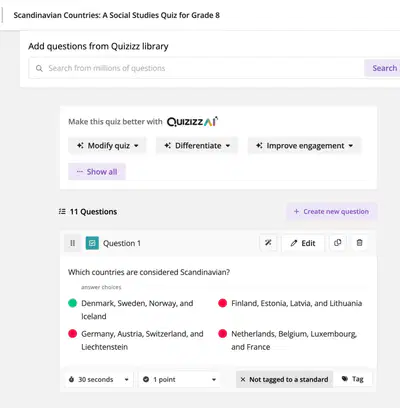Click the magic wand AI enhance icon
This screenshot has height=408, width=400.
(268, 243)
